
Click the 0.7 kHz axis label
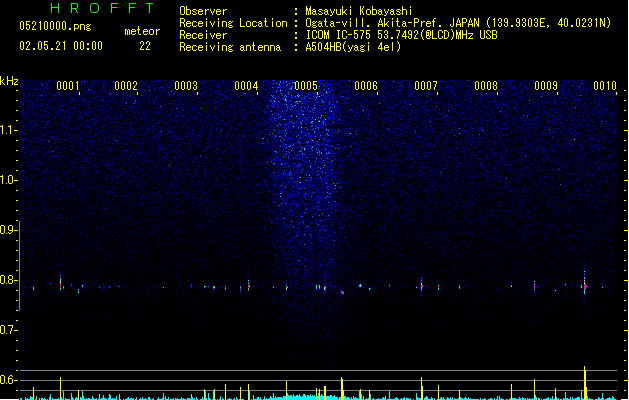[x=8, y=330]
